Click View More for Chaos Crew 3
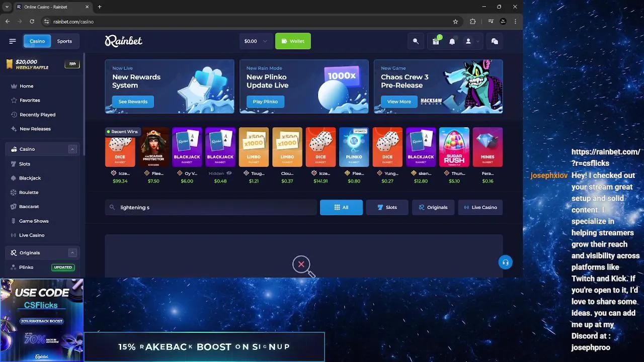 (x=399, y=102)
